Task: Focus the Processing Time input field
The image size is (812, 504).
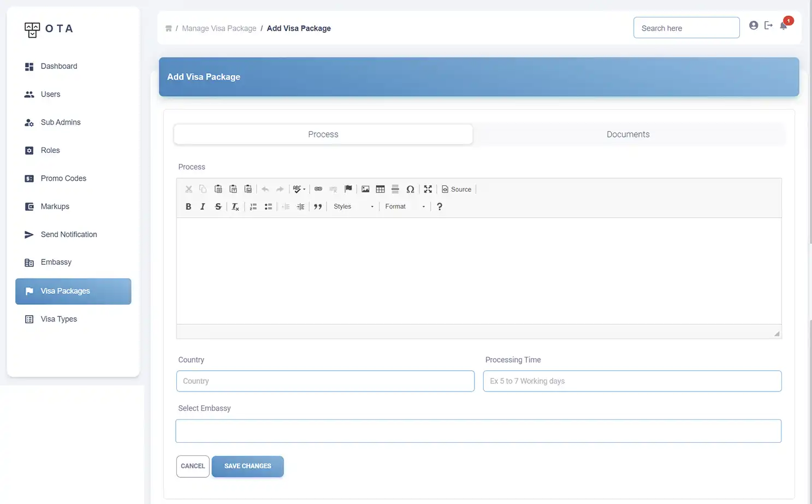Action: pos(632,381)
